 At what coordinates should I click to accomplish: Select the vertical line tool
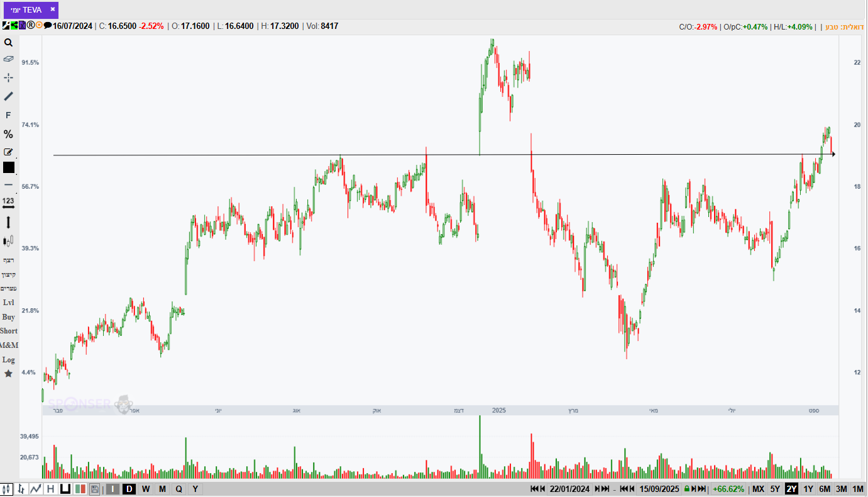click(x=9, y=222)
